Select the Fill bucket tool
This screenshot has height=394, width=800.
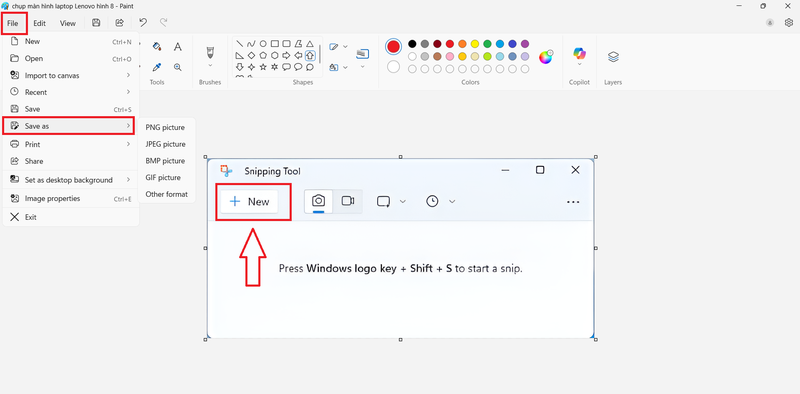(x=157, y=47)
